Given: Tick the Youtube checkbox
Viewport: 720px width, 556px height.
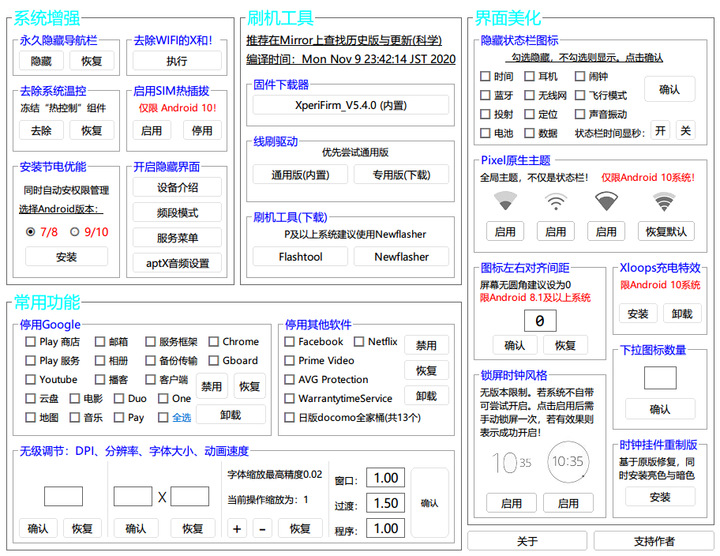Looking at the screenshot, I should tap(30, 380).
